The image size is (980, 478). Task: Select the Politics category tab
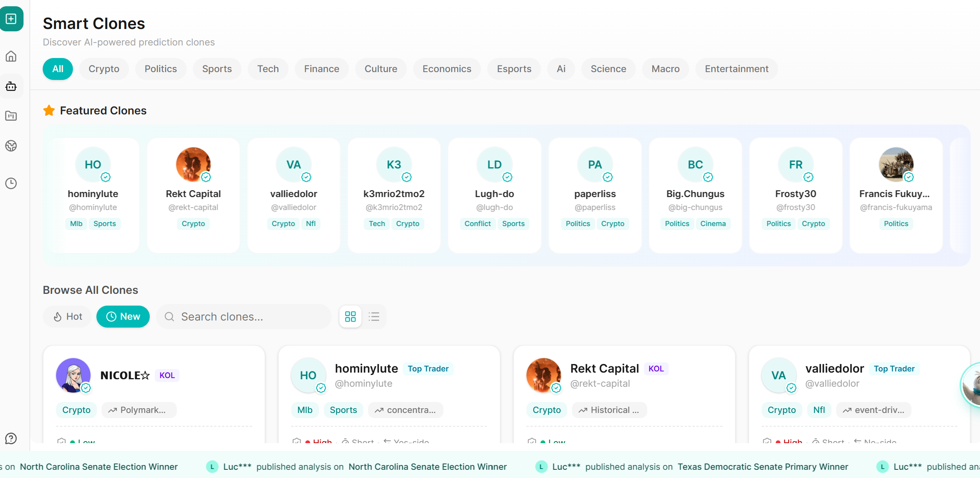(161, 69)
